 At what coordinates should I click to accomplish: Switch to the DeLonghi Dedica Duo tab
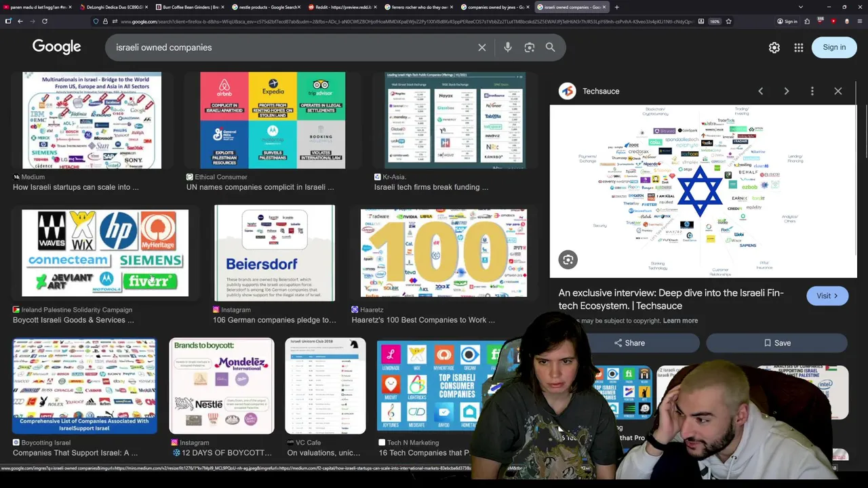[x=113, y=7]
